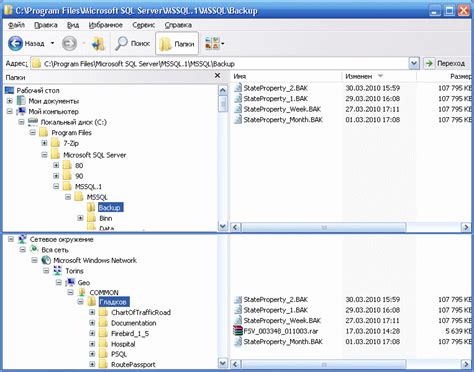Click upper folder tree scroll-up arrow

[223, 90]
